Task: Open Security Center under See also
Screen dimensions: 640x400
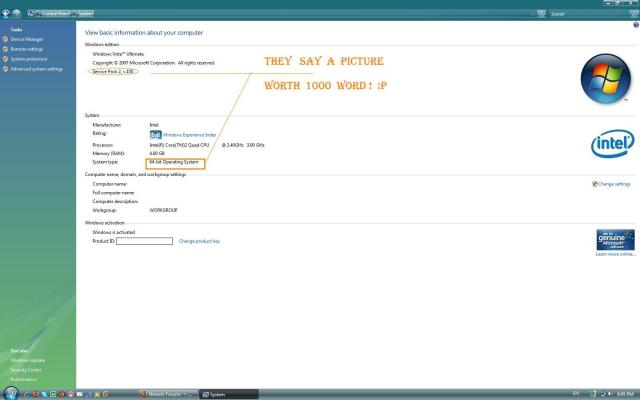Action: coord(26,370)
